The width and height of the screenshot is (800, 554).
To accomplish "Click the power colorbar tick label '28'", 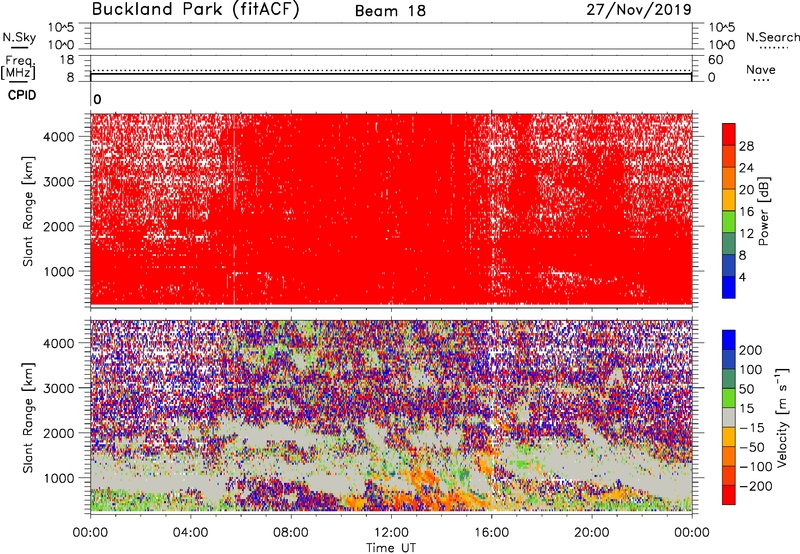I will coord(746,146).
